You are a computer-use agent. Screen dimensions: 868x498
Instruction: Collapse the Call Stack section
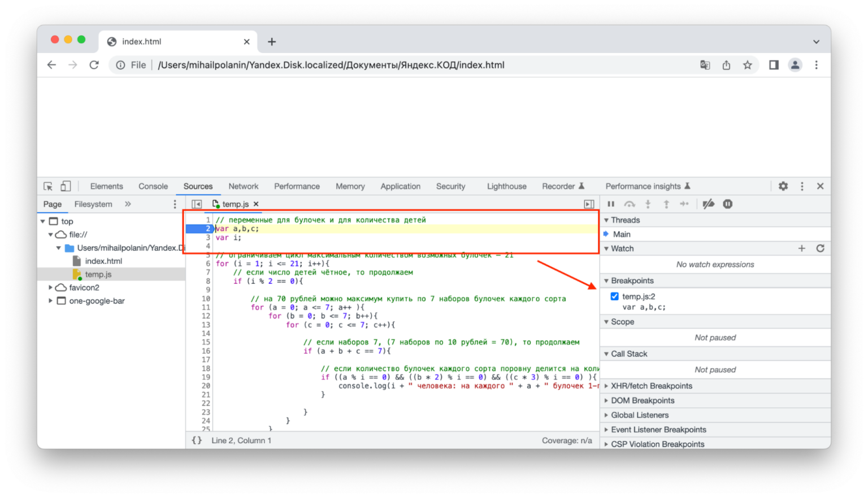(628, 354)
